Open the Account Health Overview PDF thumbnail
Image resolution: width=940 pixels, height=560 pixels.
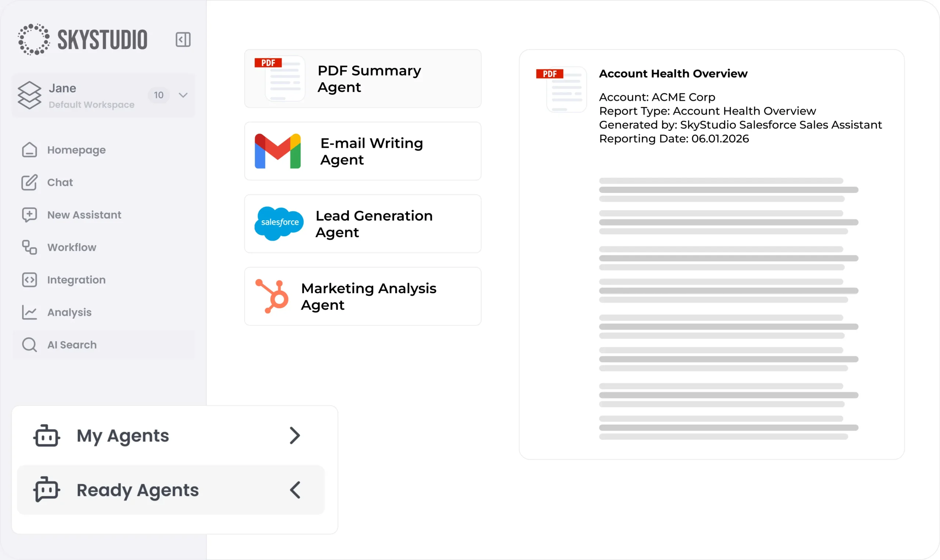(562, 90)
